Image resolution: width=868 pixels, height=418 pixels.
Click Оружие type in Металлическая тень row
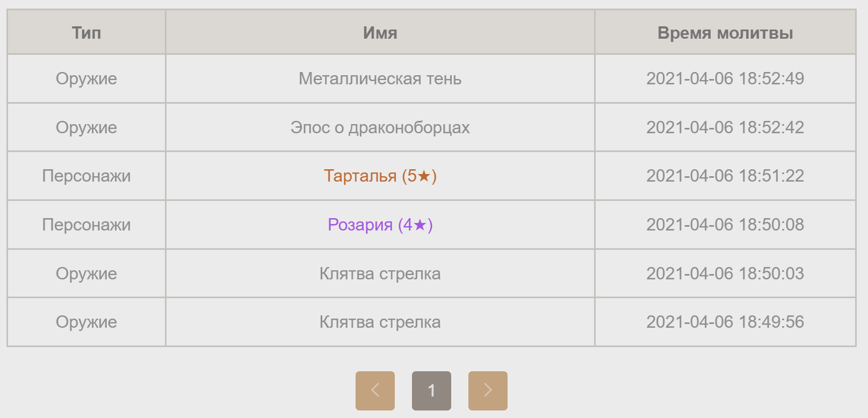[x=86, y=78]
